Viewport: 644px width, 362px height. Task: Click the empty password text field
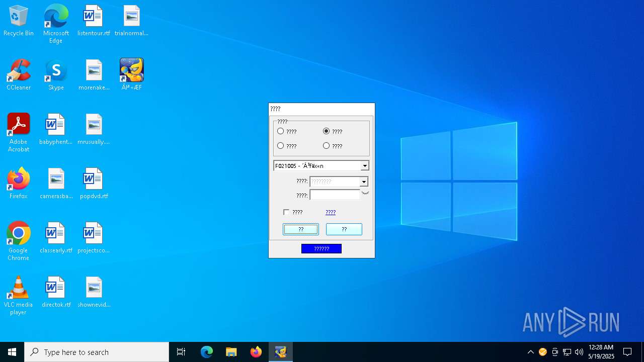coord(335,195)
